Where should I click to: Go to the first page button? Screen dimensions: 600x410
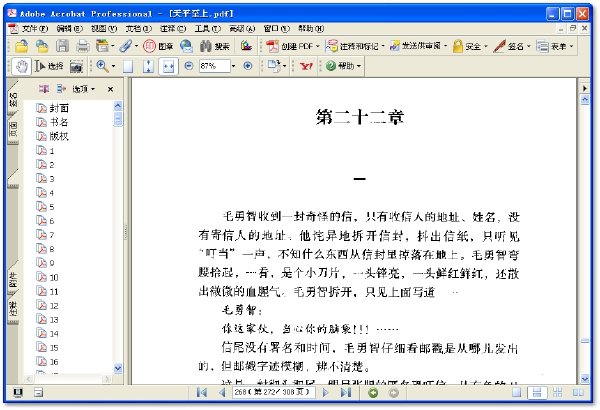click(x=202, y=392)
